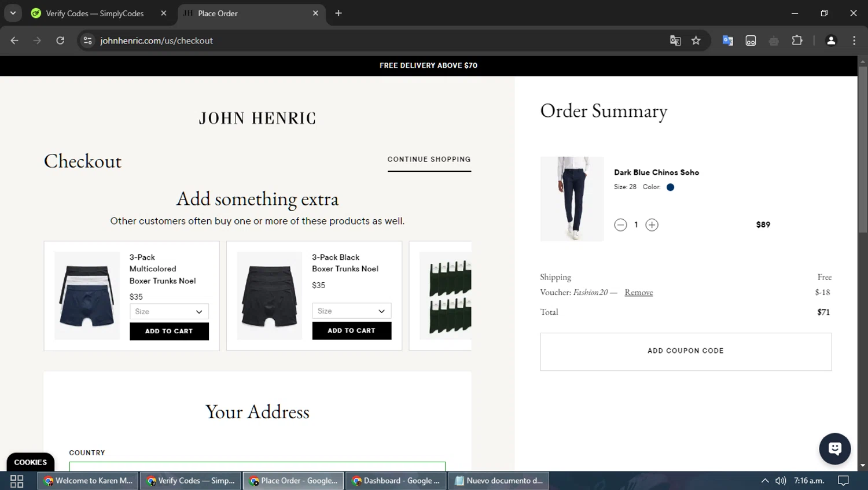Click the volume speaker icon in system tray
The width and height of the screenshot is (868, 490).
tap(781, 481)
